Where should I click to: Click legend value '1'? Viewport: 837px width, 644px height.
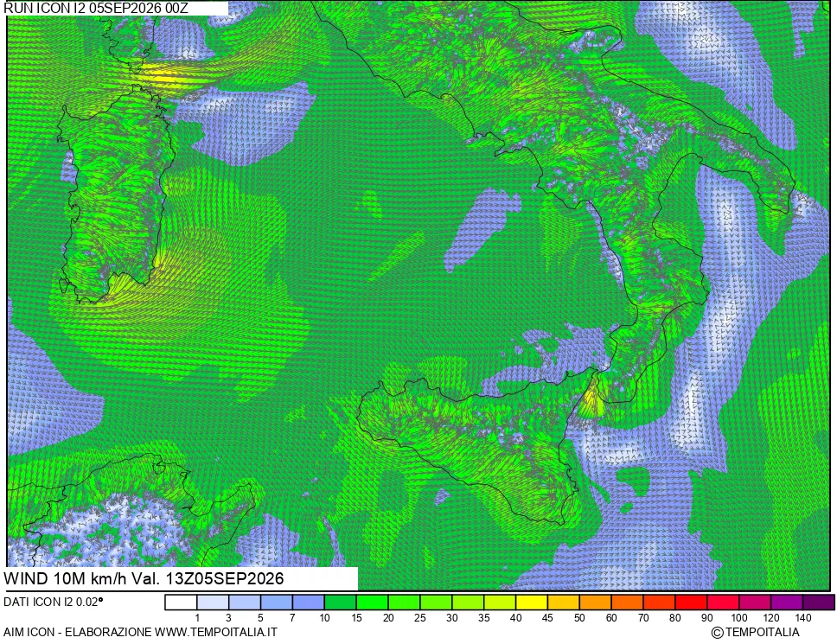pyautogui.click(x=197, y=618)
